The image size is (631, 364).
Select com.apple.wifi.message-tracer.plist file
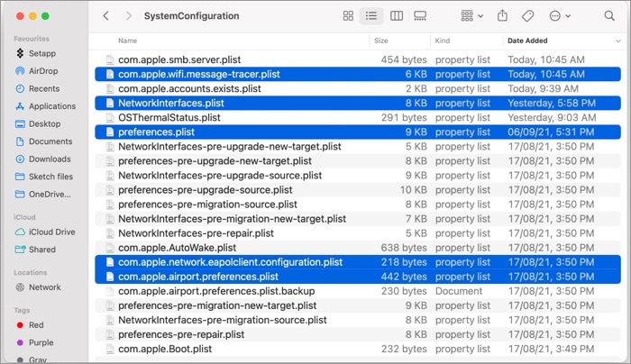point(358,75)
